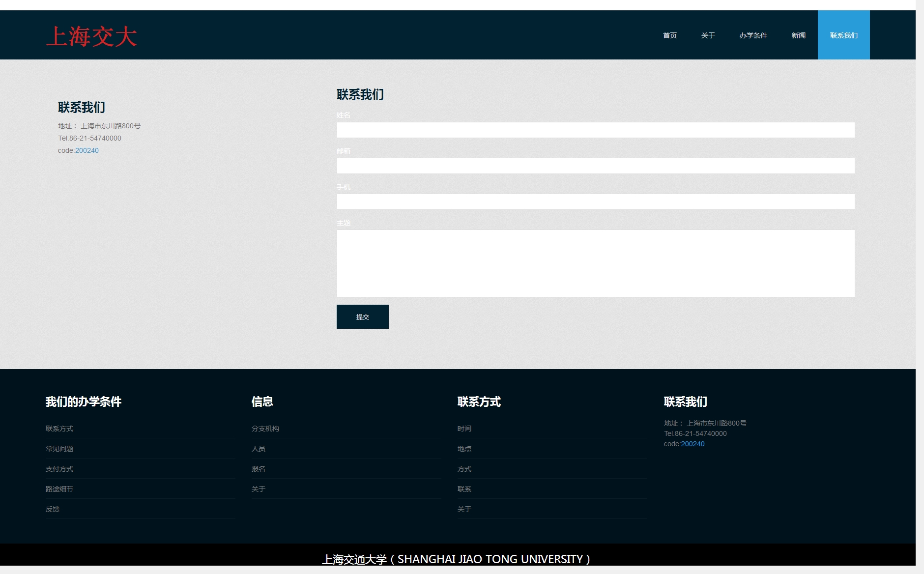This screenshot has height=574, width=924.
Task: Open the footer 常见问题 link
Action: click(59, 449)
